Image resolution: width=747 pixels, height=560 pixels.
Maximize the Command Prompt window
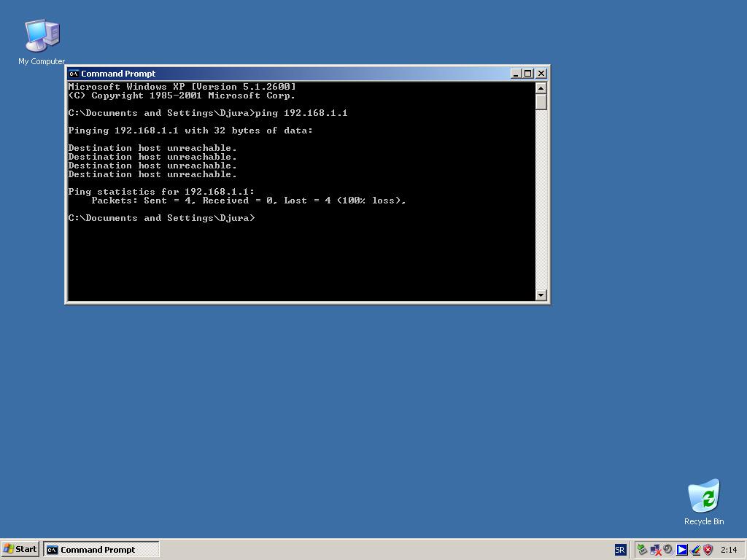(527, 74)
